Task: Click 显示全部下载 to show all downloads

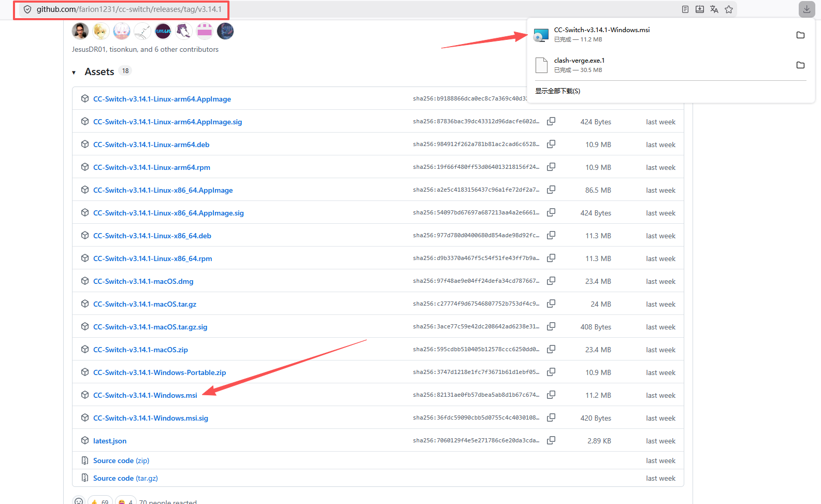Action: [557, 91]
